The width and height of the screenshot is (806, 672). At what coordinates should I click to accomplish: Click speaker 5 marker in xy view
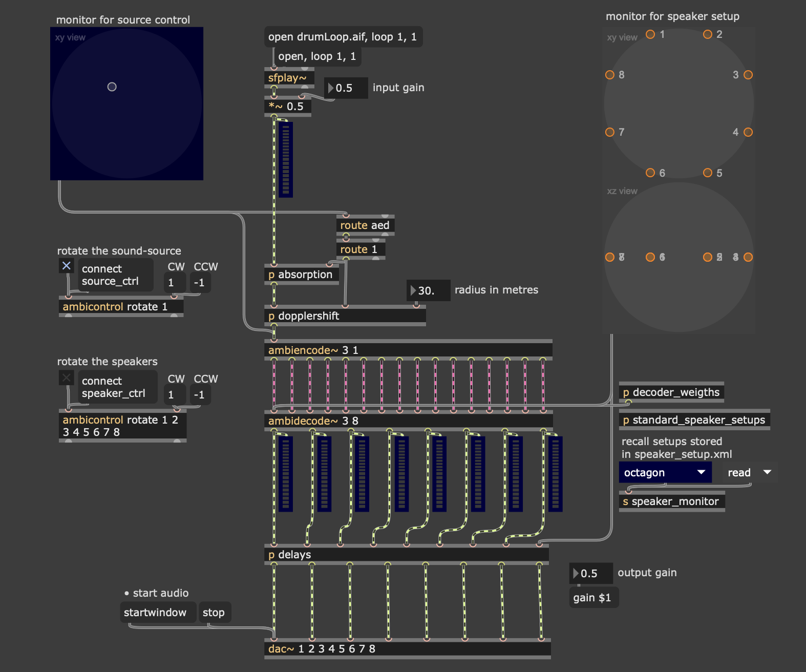pyautogui.click(x=708, y=173)
